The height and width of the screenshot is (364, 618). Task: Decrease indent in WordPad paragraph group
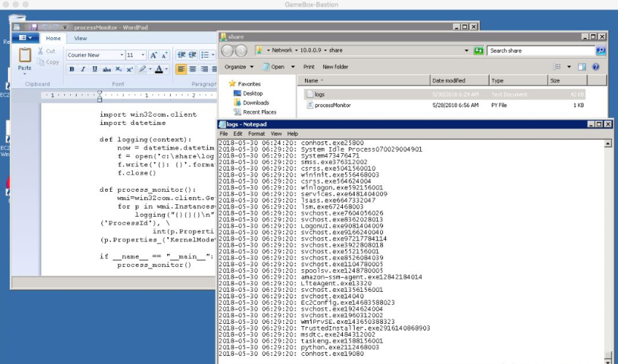tap(181, 55)
